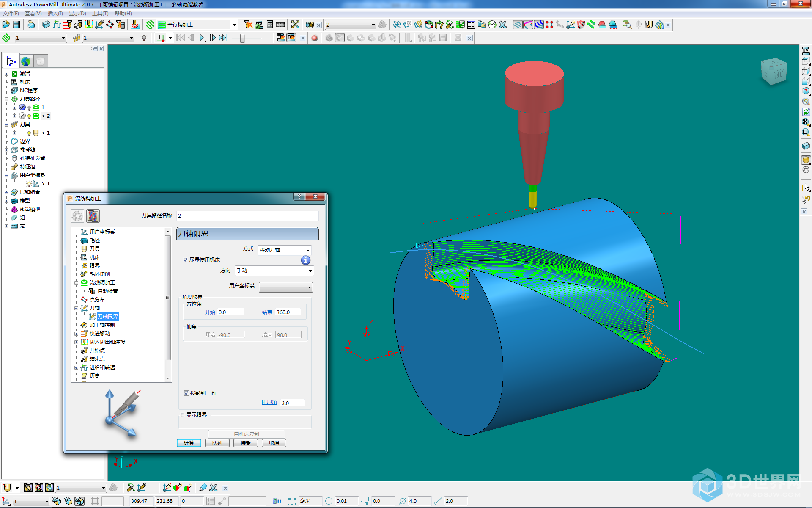The width and height of the screenshot is (812, 508).
Task: Open the 方向 手动 dropdown
Action: 274,271
